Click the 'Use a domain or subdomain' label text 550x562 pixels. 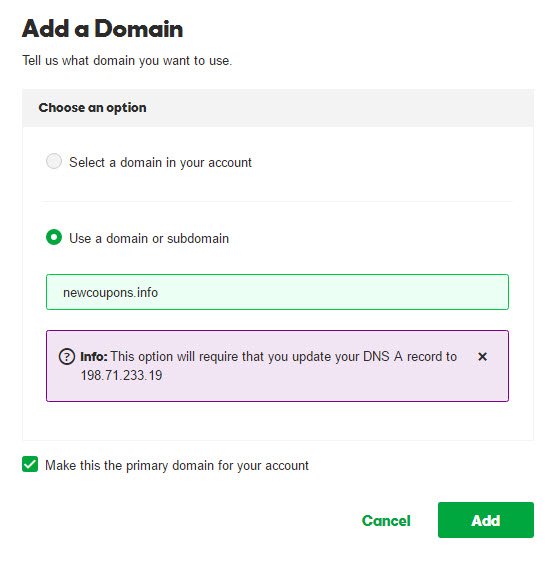pos(149,239)
